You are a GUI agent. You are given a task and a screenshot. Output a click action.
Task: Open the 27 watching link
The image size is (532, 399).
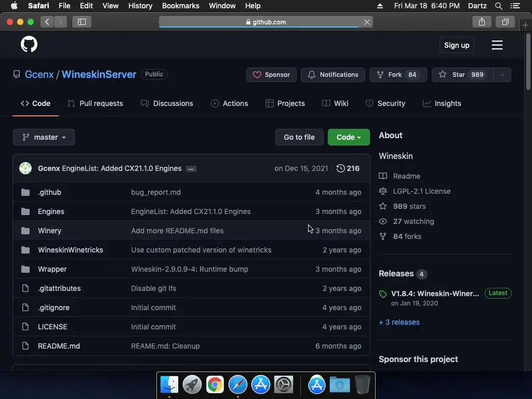pyautogui.click(x=407, y=221)
